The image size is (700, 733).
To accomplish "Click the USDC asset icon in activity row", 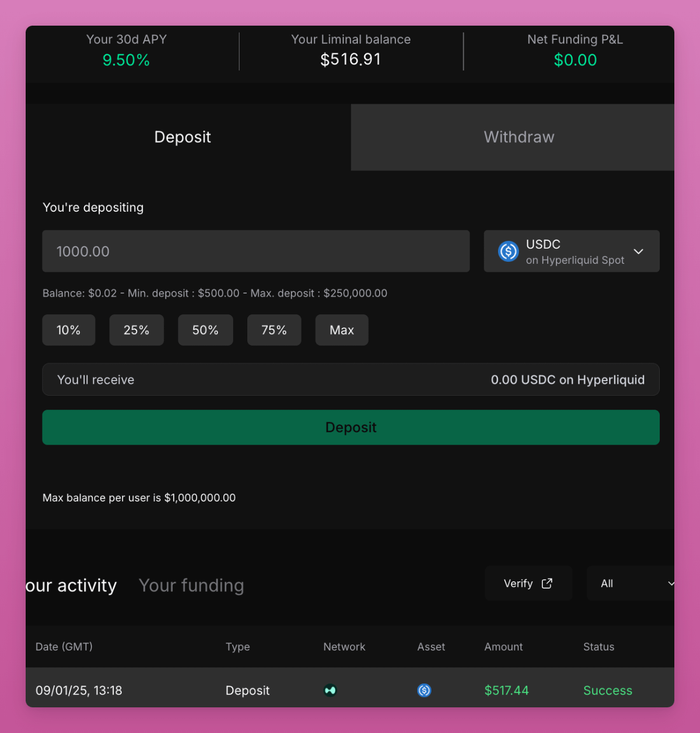I will pyautogui.click(x=424, y=690).
